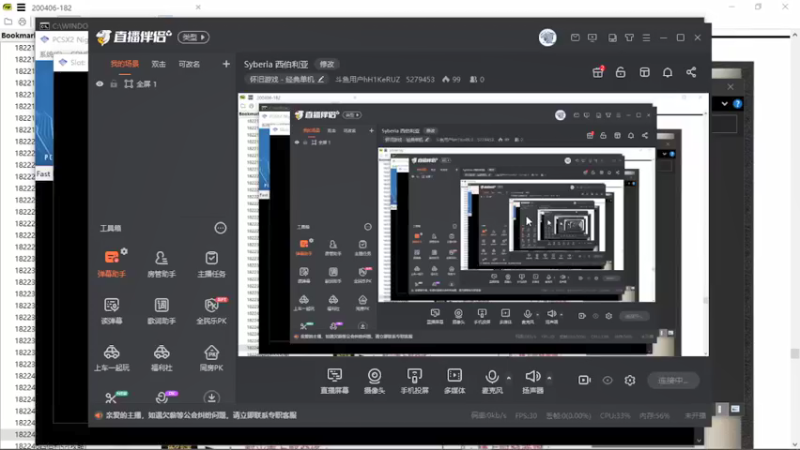The image size is (800, 450).
Task: Click the monitor icon in title bar
Action: tap(592, 38)
